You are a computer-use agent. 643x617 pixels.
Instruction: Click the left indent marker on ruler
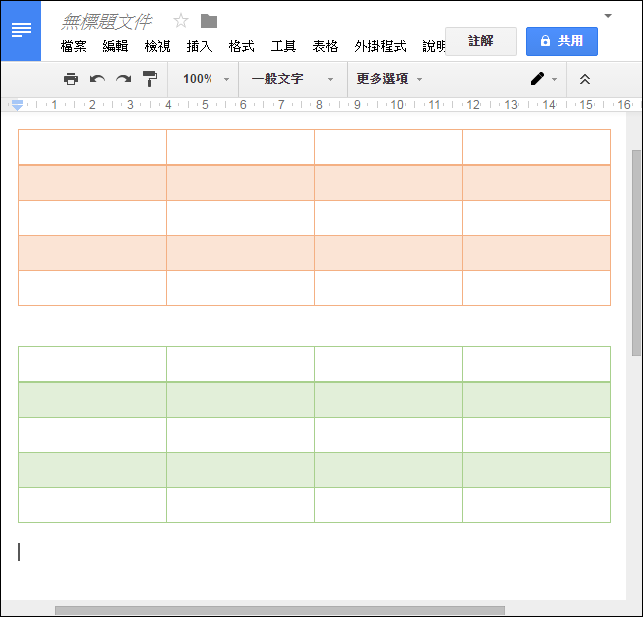point(17,105)
